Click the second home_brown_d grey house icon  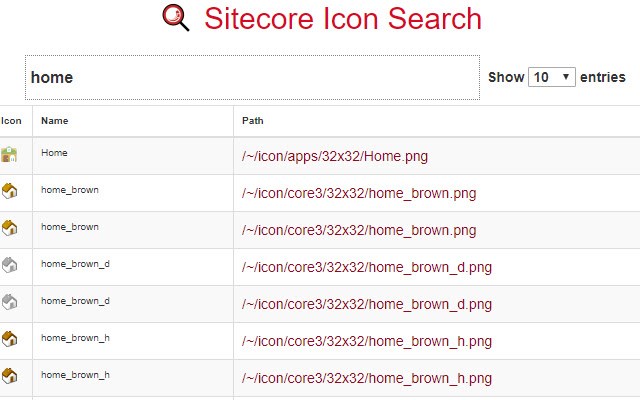tap(10, 303)
